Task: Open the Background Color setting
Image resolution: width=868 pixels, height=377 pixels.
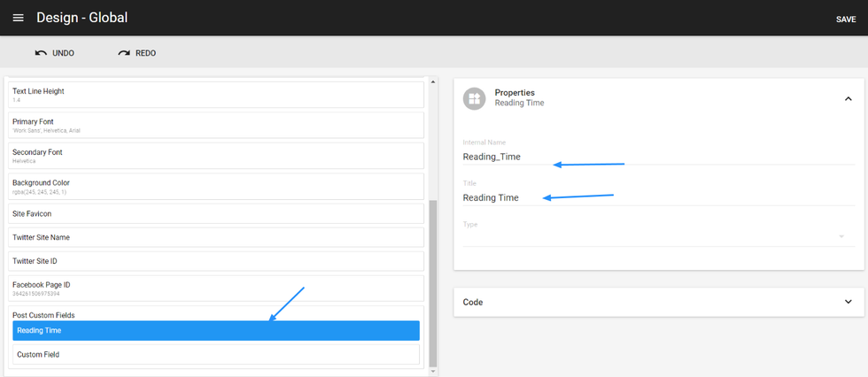Action: click(215, 187)
